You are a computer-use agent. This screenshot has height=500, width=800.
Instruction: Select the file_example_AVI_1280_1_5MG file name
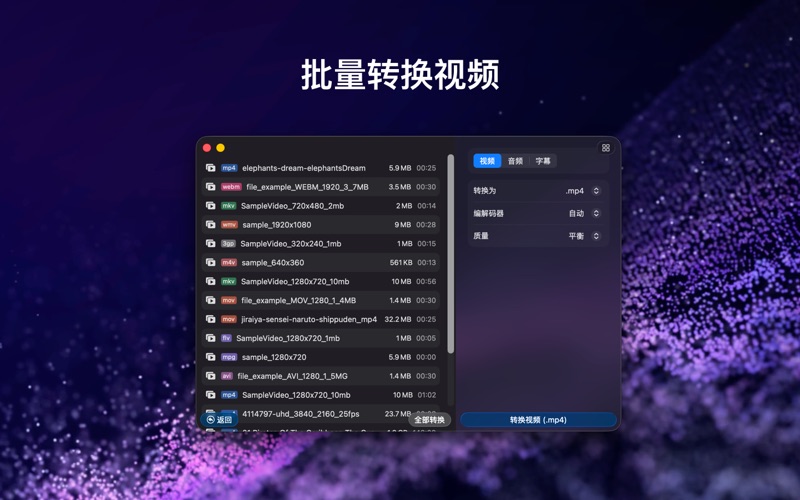pyautogui.click(x=292, y=376)
